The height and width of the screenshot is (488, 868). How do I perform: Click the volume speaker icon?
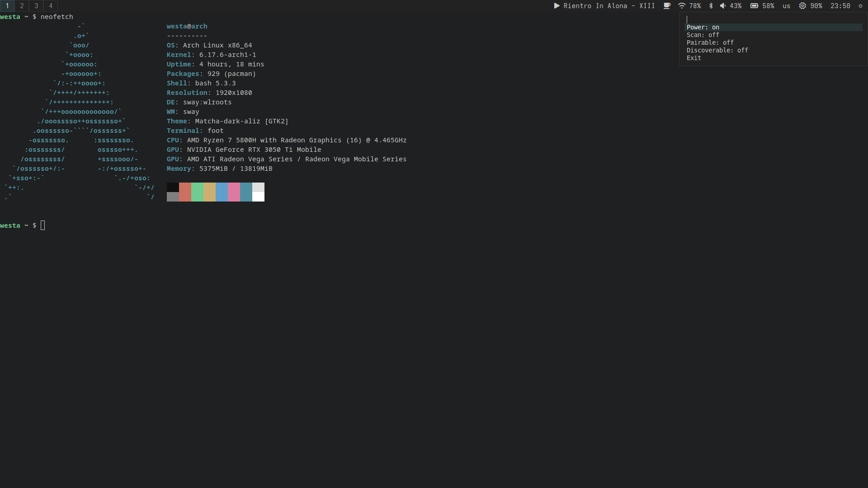(722, 6)
